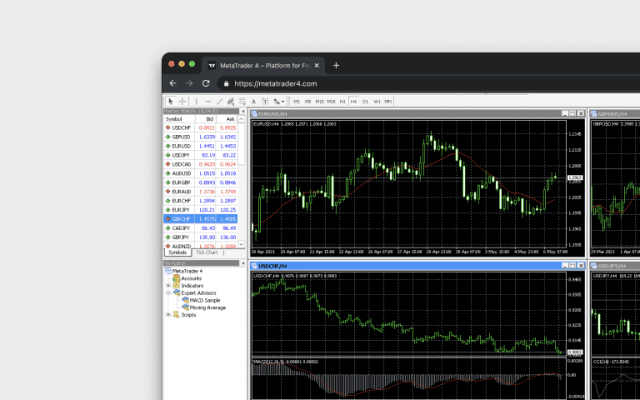Collapse the Expert Advisors tree node
Viewport: 640px width, 400px height.
coord(167,293)
